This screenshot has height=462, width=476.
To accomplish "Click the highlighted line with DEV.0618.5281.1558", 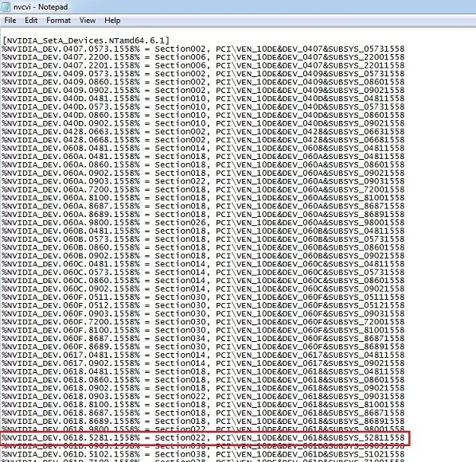I will pyautogui.click(x=204, y=437).
